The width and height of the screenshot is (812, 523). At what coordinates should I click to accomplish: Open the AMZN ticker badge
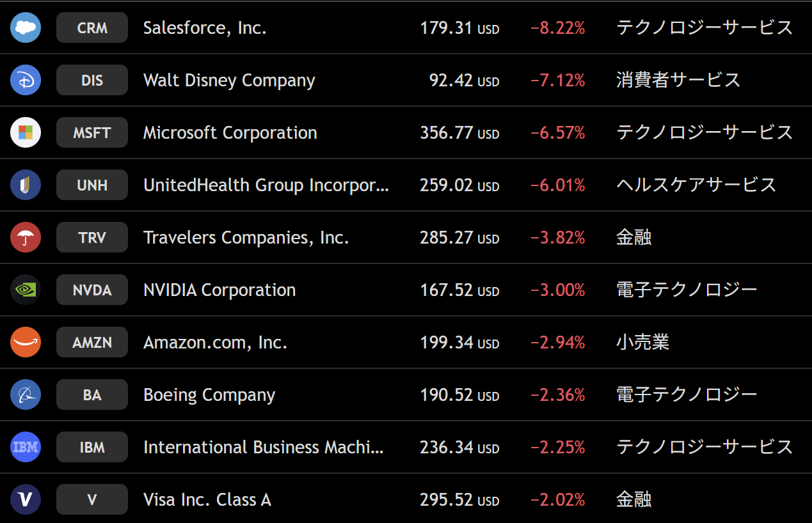coord(92,343)
